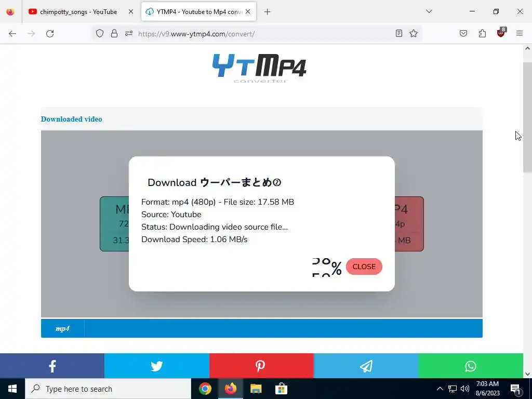Screen dimensions: 532x399
Task: Save page to Pocket
Action: click(x=463, y=33)
